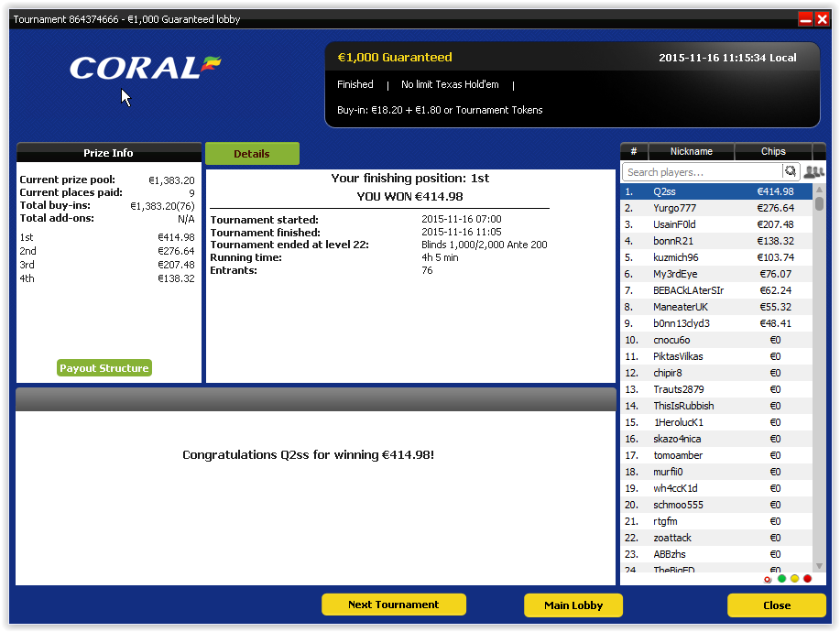The width and height of the screenshot is (840, 632).
Task: Click the search magnifier icon in player search
Action: (791, 171)
